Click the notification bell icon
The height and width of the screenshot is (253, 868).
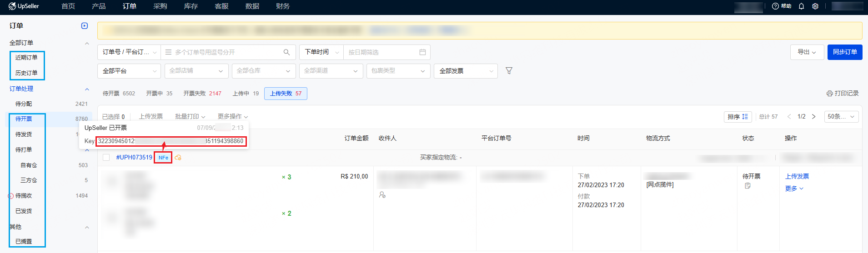click(801, 6)
